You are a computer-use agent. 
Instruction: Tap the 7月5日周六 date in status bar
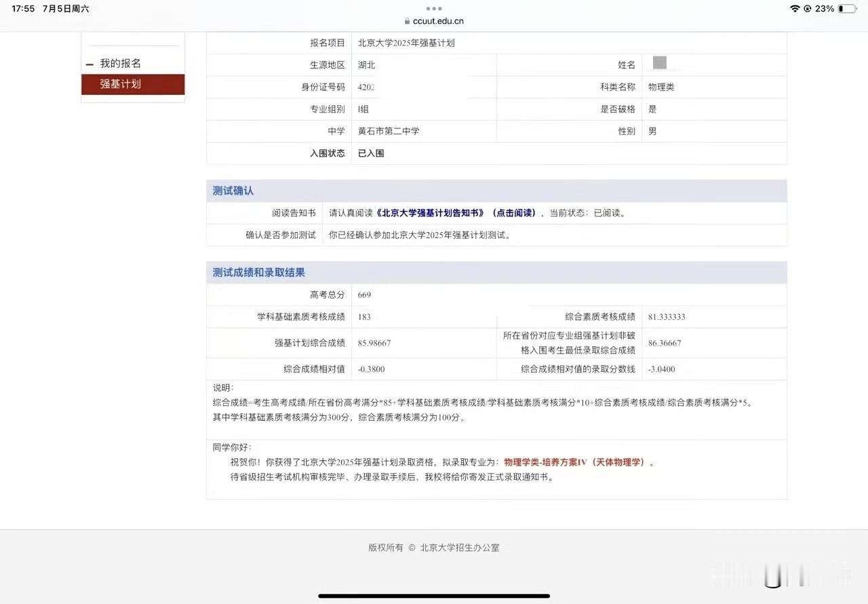point(65,9)
